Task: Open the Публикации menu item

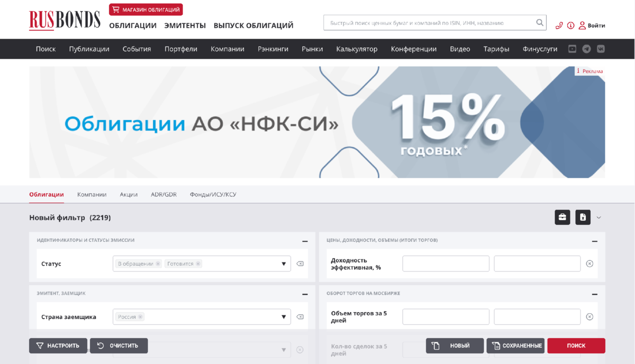Action: click(x=89, y=49)
